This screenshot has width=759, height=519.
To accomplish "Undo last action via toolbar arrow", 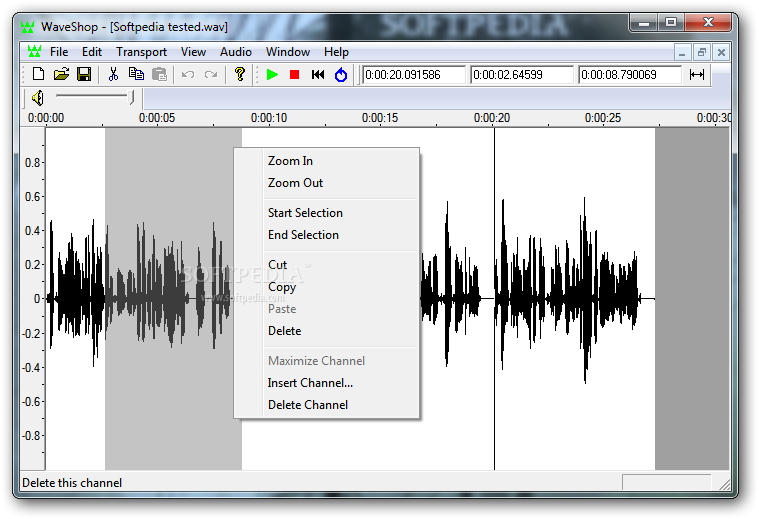I will 188,74.
